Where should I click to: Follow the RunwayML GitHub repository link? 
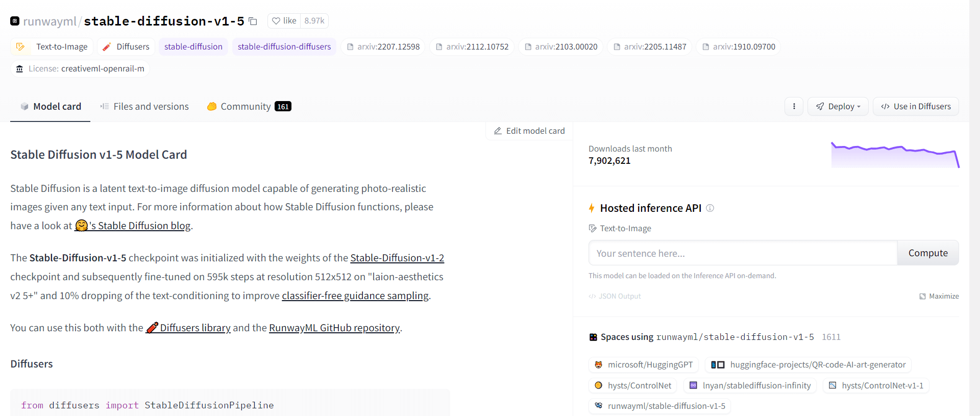(x=334, y=328)
